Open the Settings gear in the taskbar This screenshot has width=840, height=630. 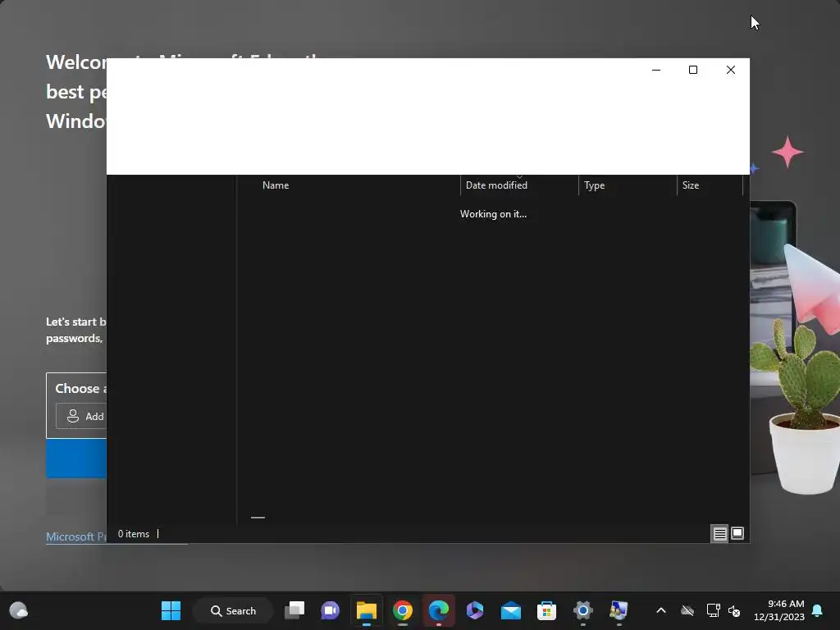click(583, 610)
